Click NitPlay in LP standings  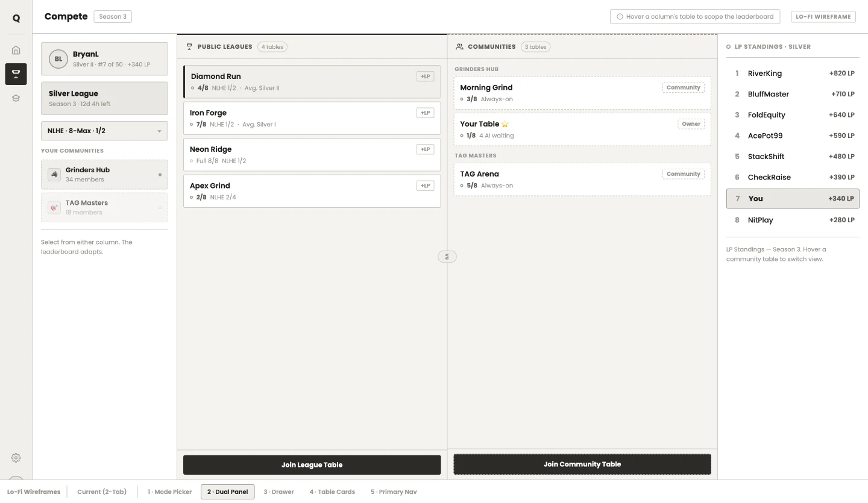tap(793, 220)
